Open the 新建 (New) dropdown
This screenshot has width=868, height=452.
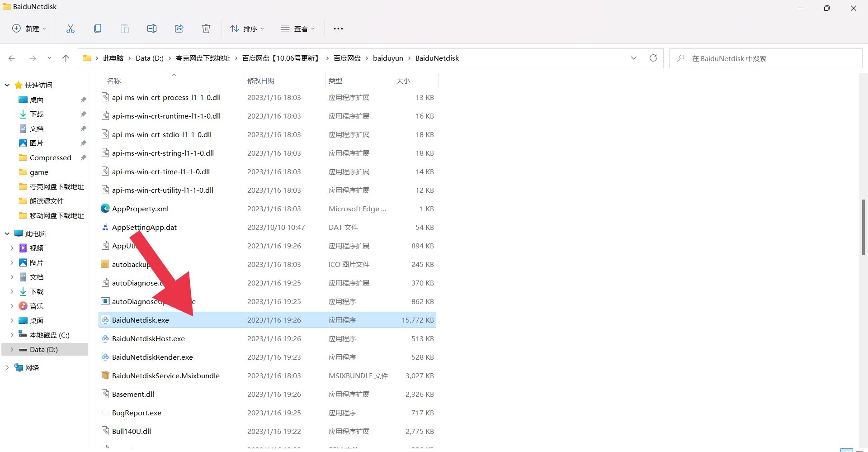pos(29,29)
